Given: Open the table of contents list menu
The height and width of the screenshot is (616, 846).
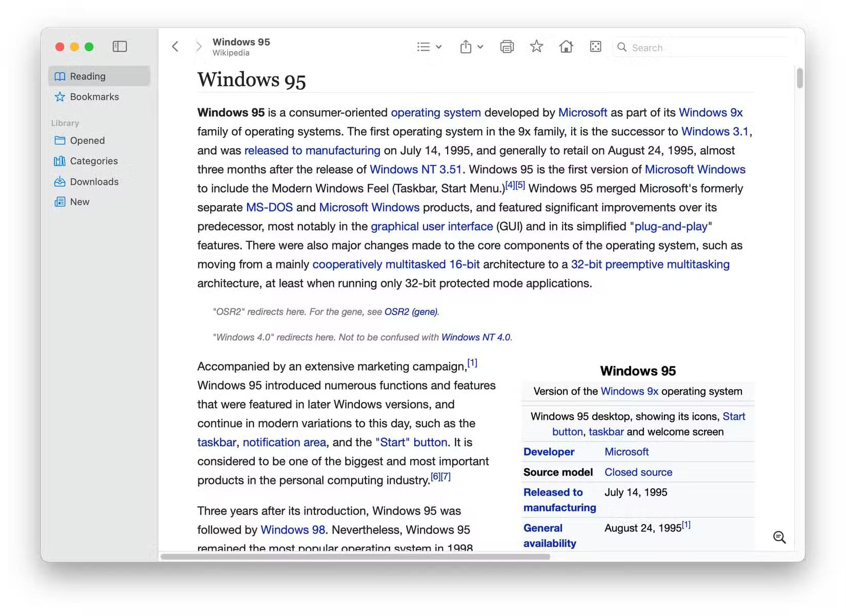Looking at the screenshot, I should coord(429,47).
